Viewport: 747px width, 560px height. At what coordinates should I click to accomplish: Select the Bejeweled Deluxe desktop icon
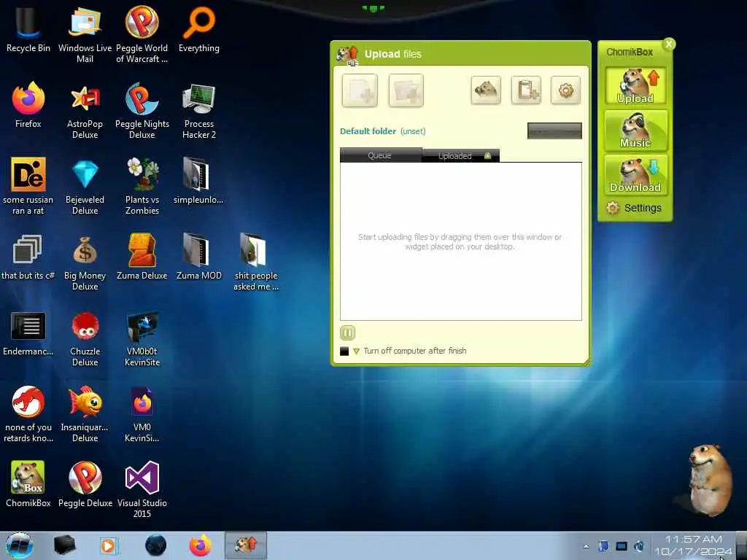[85, 187]
